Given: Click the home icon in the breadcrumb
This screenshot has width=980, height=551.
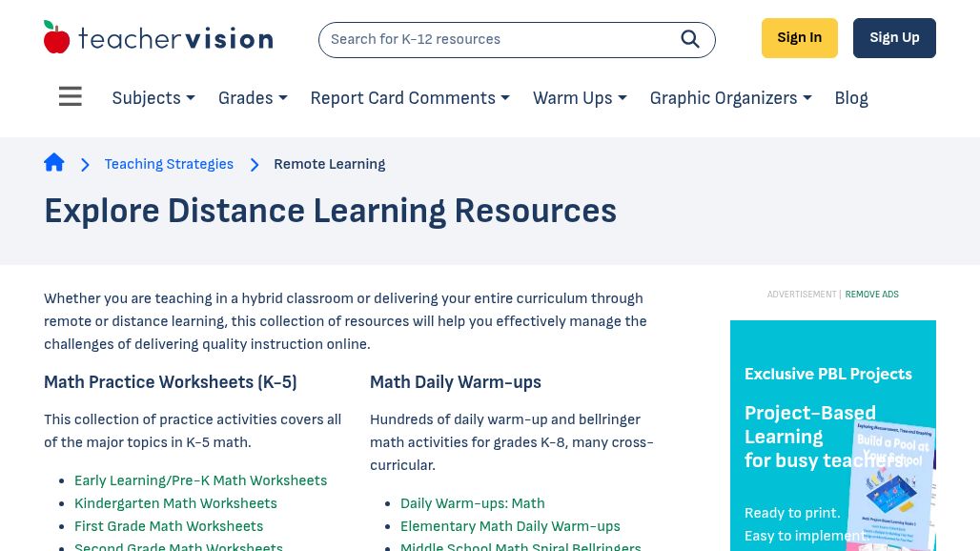Looking at the screenshot, I should (x=54, y=162).
